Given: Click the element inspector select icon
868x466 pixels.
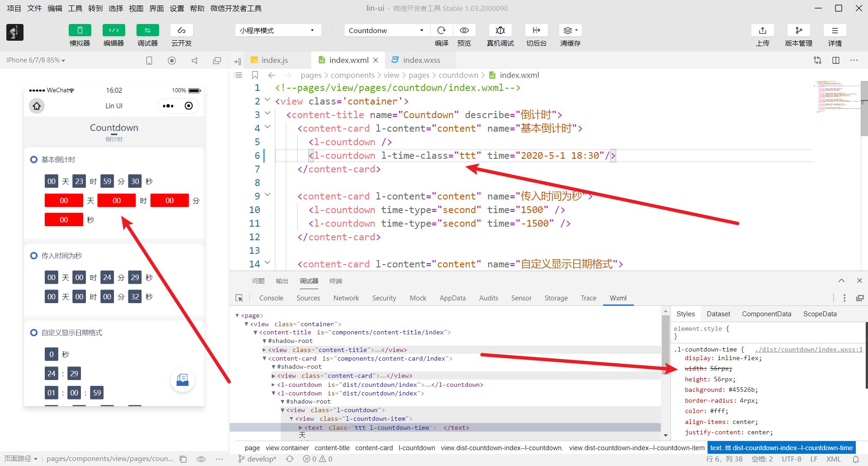Looking at the screenshot, I should tap(239, 298).
